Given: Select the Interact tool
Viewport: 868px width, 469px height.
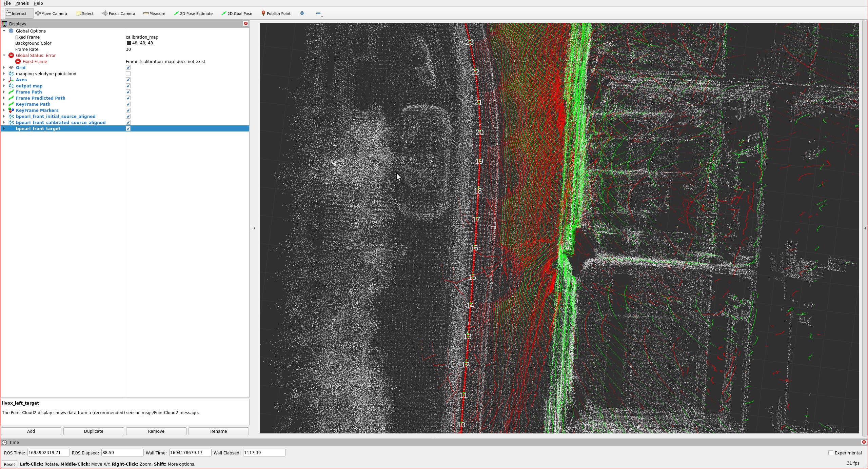Looking at the screenshot, I should pyautogui.click(x=15, y=13).
